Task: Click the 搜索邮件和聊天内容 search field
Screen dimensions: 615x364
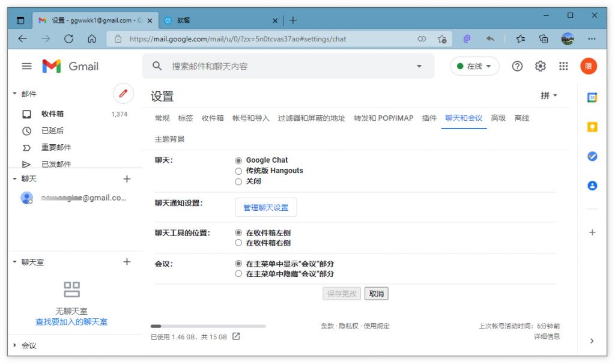Action: [270, 66]
